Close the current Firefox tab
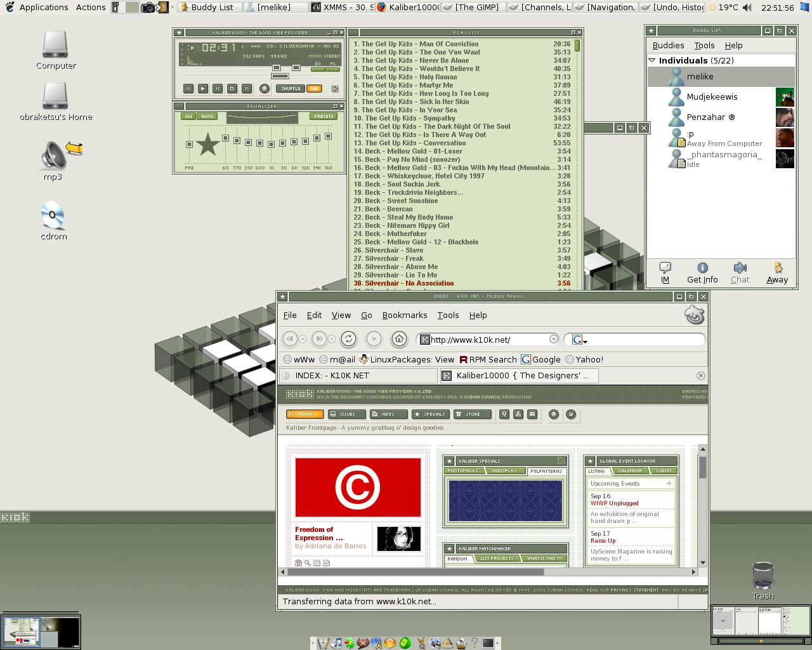The width and height of the screenshot is (812, 650). click(x=700, y=376)
